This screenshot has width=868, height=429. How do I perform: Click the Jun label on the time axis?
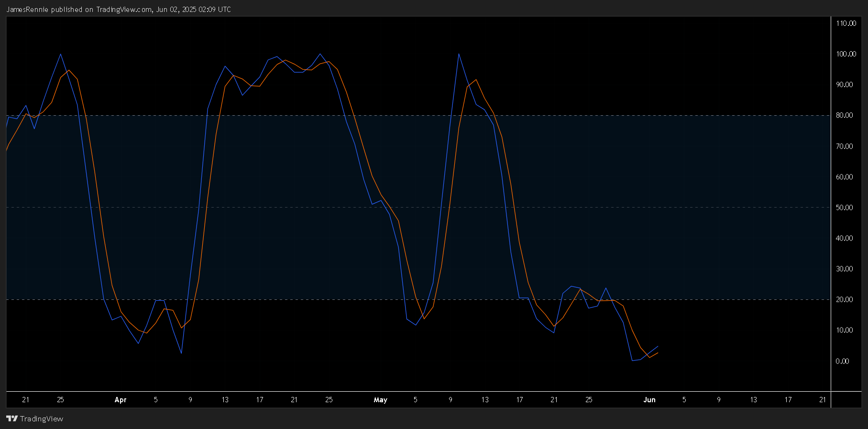coord(649,400)
